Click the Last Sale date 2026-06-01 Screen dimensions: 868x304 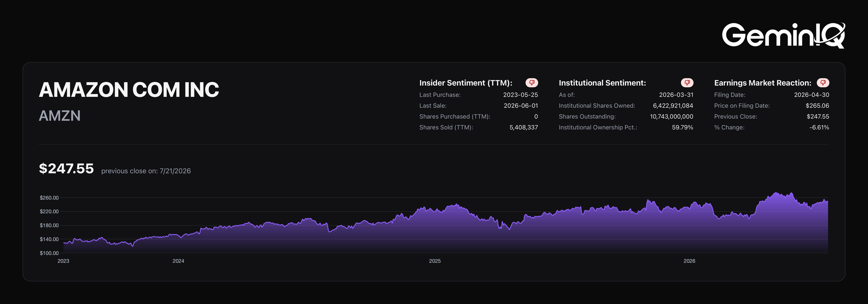tap(521, 106)
